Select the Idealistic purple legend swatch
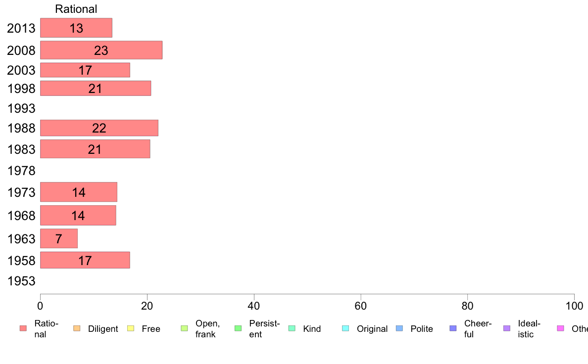This screenshot has height=364, width=588. click(x=507, y=328)
